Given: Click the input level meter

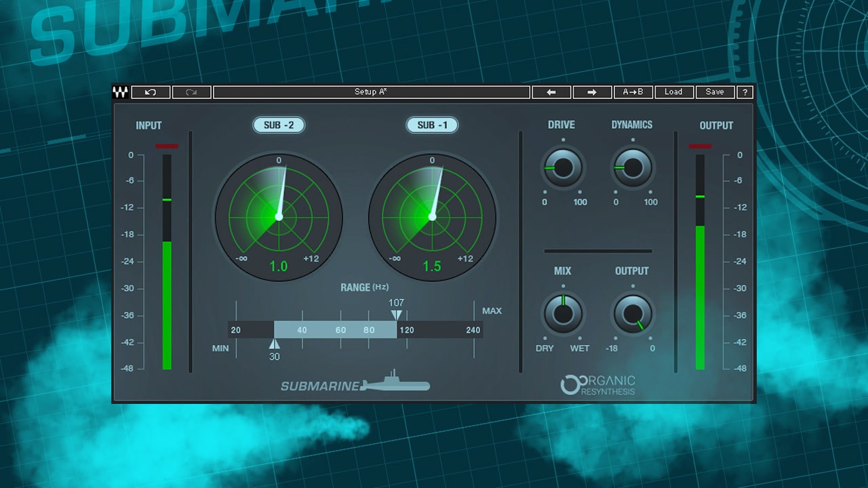Looking at the screenshot, I should (x=167, y=262).
